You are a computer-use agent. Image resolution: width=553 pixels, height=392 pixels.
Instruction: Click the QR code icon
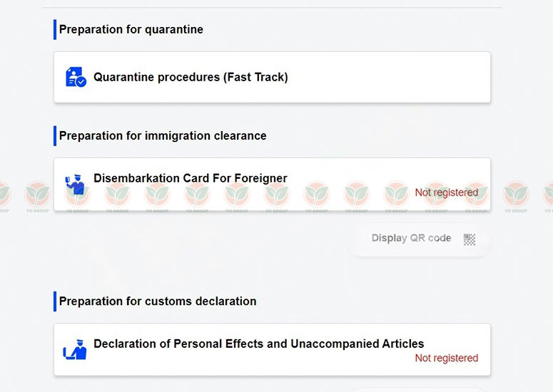[x=469, y=239]
